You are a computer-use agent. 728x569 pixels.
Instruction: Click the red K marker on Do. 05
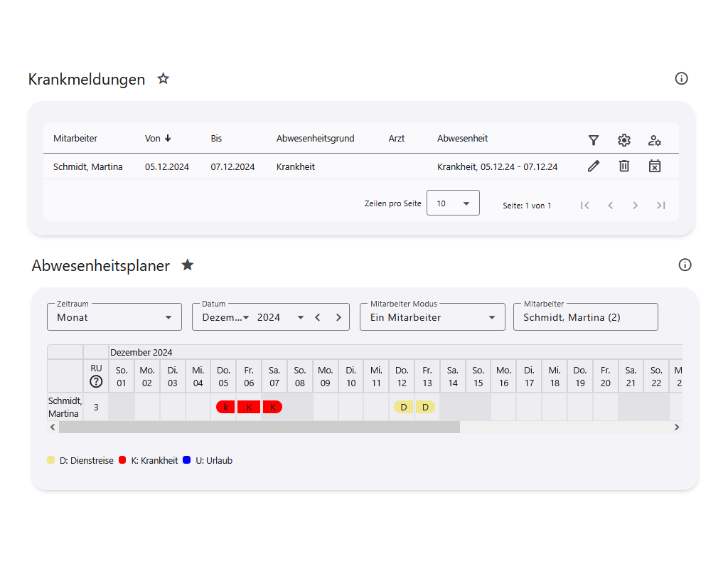[225, 407]
